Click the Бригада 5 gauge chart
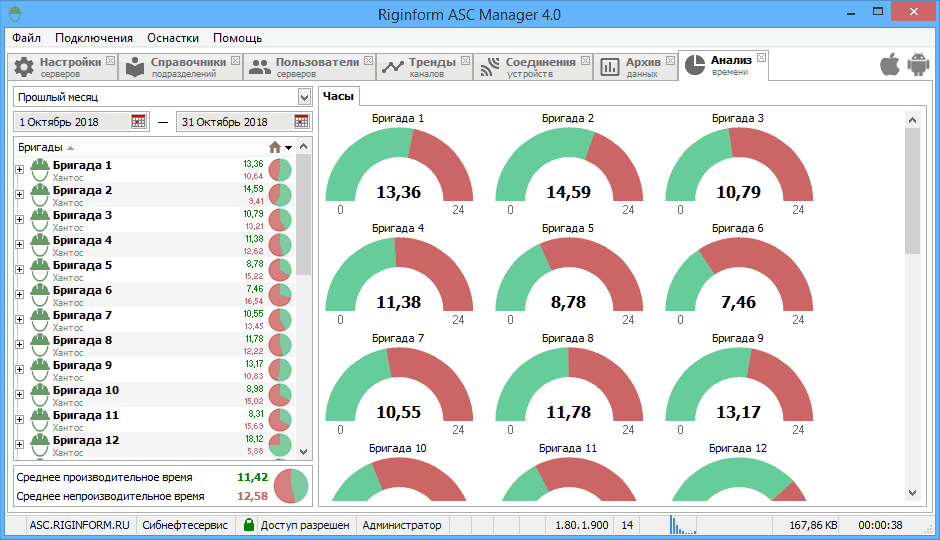Screen dimensions: 940x540 coord(569,275)
